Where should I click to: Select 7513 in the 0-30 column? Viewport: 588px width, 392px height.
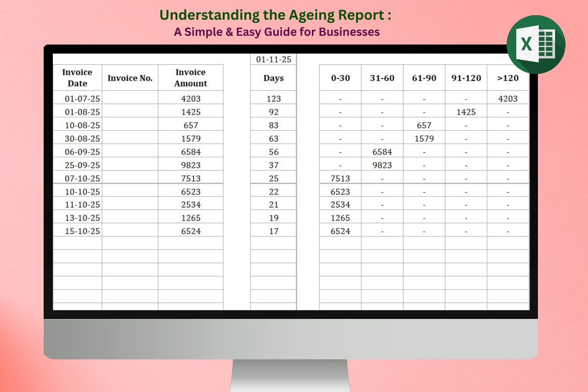click(340, 178)
